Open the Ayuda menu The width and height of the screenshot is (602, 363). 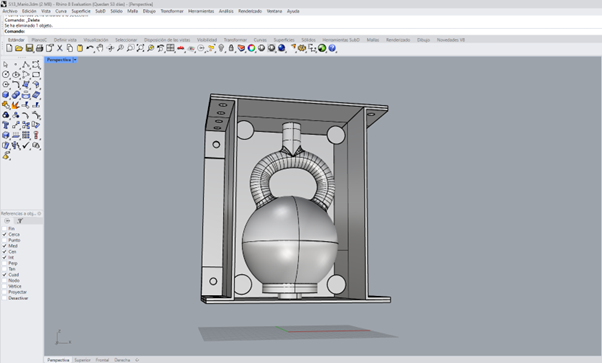coord(293,11)
